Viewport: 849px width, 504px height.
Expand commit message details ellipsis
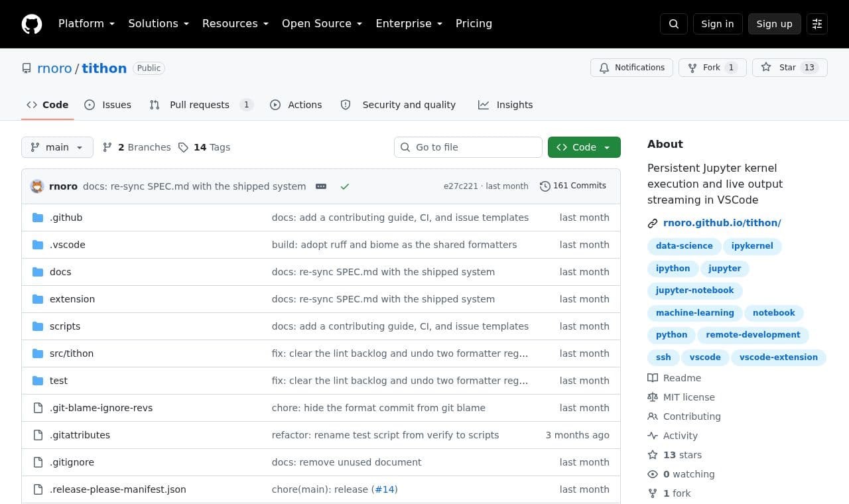pyautogui.click(x=321, y=186)
